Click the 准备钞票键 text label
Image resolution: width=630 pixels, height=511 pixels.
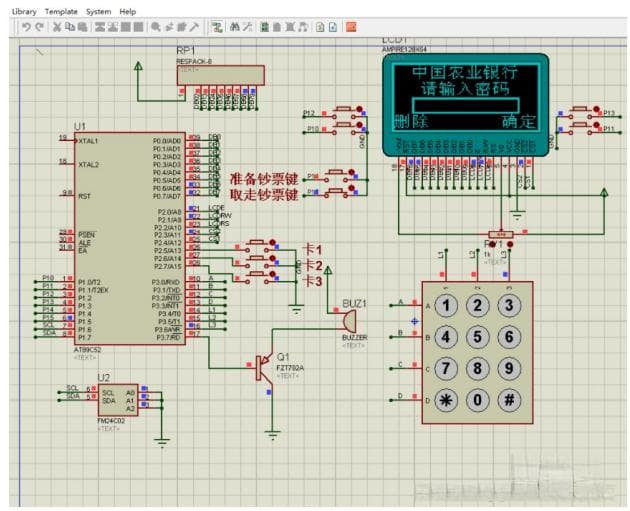[264, 178]
